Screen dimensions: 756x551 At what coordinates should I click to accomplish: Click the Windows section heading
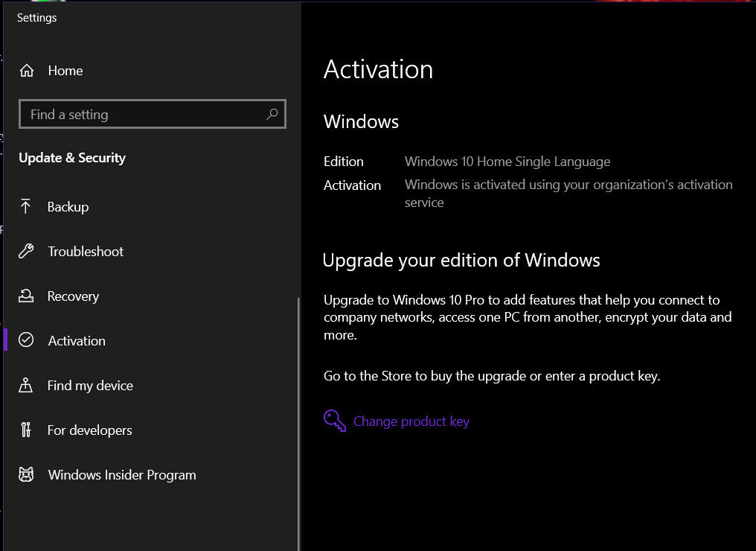(361, 121)
